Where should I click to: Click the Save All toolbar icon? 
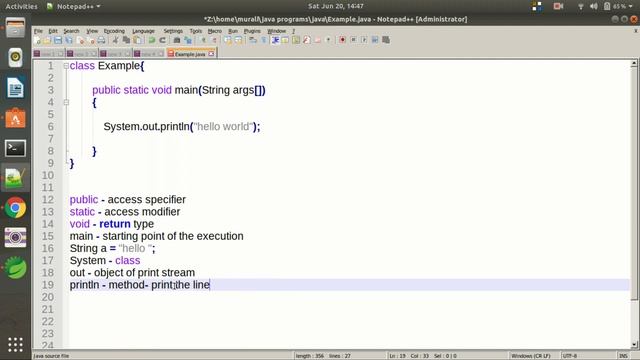pos(69,40)
